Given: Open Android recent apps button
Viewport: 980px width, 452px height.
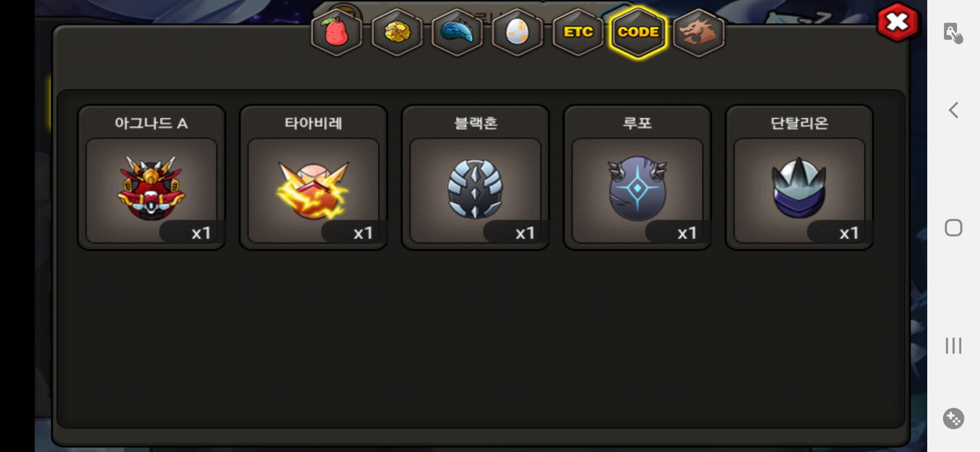Looking at the screenshot, I should pos(954,346).
